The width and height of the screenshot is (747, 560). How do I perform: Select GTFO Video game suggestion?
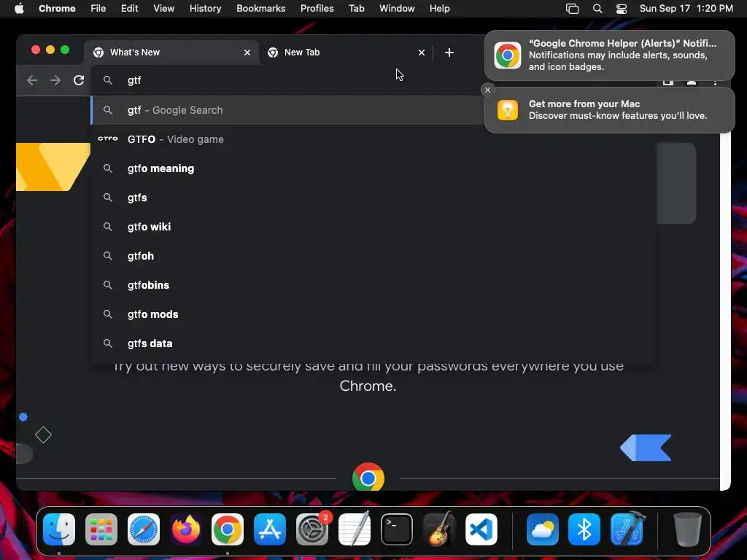point(374,139)
